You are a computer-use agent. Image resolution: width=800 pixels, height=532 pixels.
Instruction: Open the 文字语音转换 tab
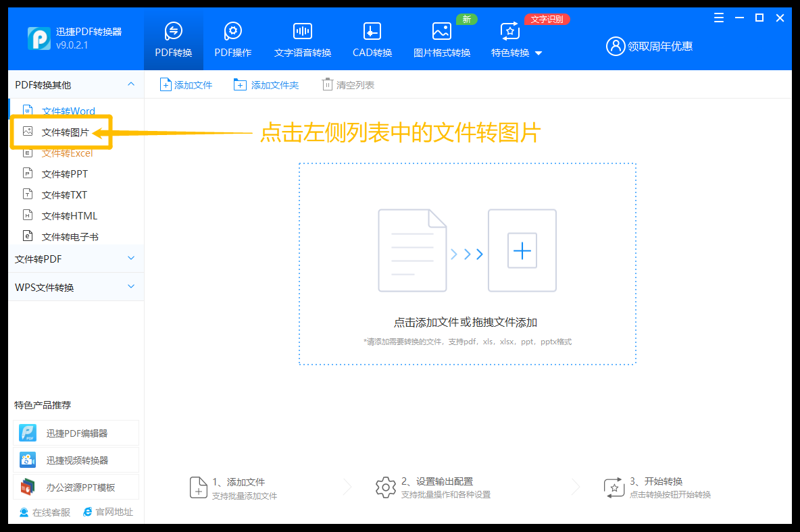[303, 40]
